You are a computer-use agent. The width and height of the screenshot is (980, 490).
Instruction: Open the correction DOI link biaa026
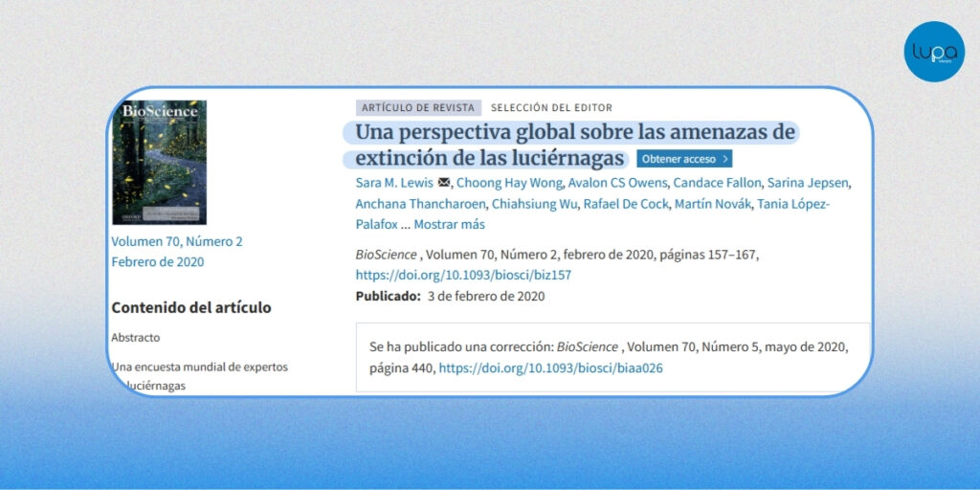tap(550, 367)
